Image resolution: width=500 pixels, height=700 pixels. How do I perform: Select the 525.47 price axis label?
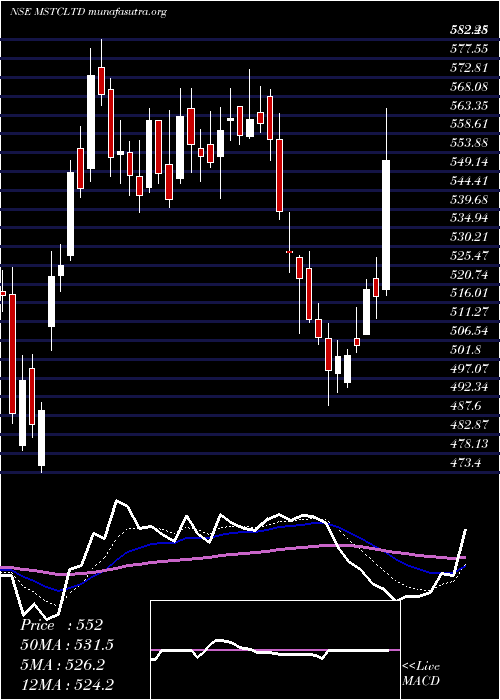point(468,256)
